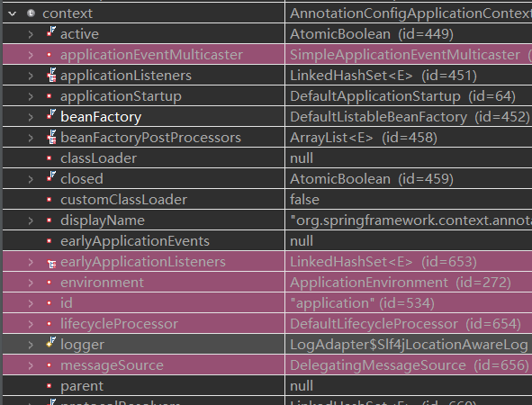The width and height of the screenshot is (532, 405).
Task: Collapse the context variable node
Action: click(x=13, y=13)
